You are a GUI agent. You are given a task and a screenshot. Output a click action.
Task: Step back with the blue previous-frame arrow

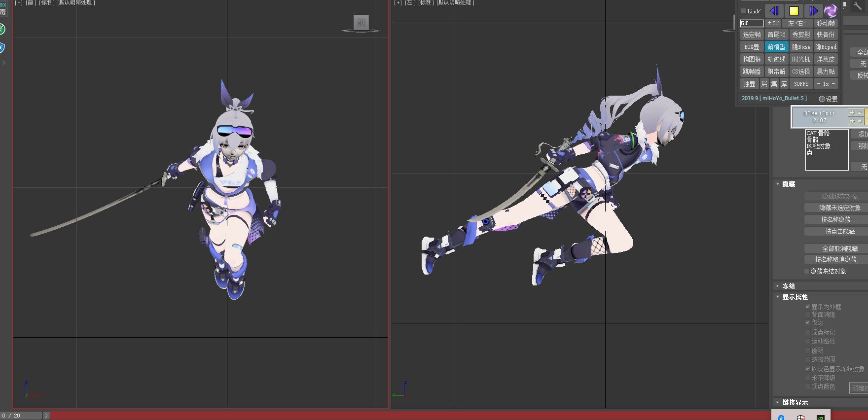point(774,11)
